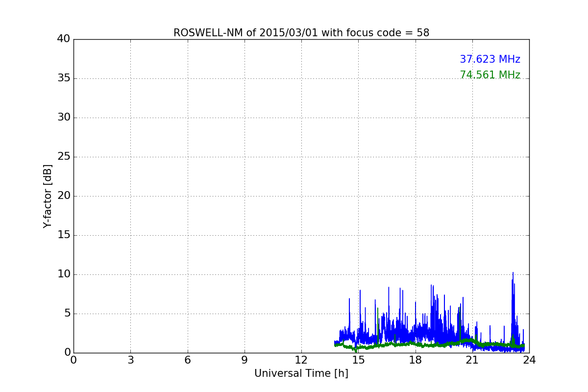Click the 'Y-factor [dB]' axis label
Screen dimensions: 588x392
click(48, 196)
